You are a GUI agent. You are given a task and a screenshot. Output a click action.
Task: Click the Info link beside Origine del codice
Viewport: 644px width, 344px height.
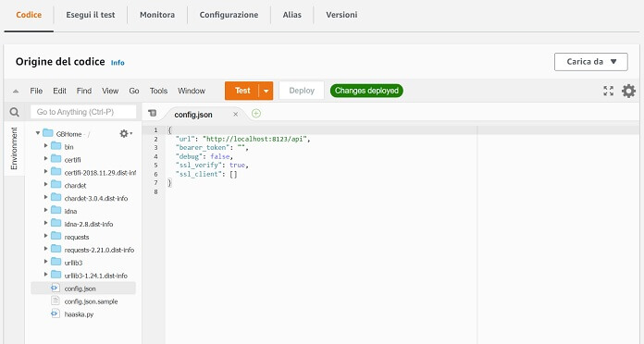pos(118,63)
